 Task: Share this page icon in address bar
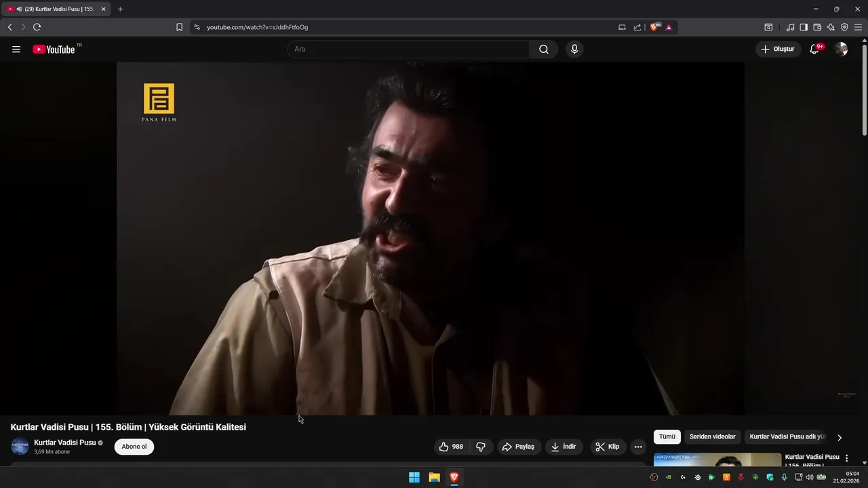click(637, 27)
